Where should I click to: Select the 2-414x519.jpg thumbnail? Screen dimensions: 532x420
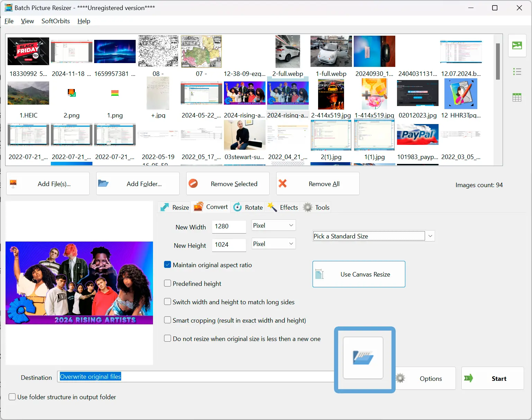331,94
